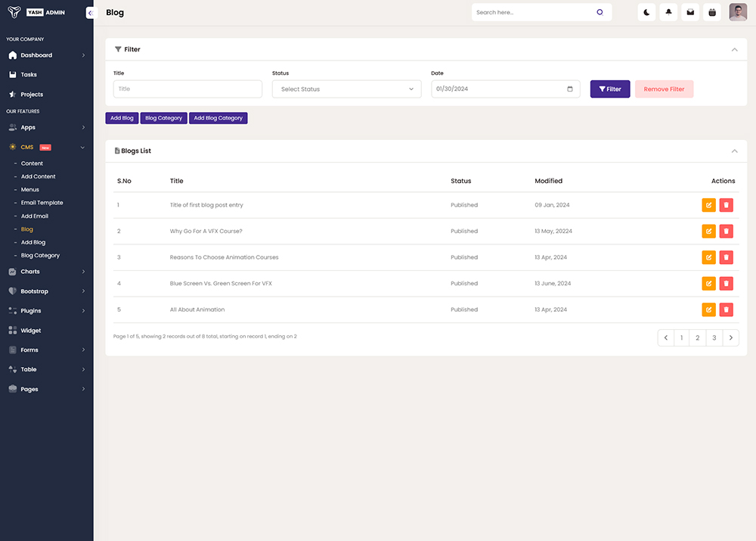Toggle dark mode with the moon icon
Screen dimensions: 756x541
[646, 13]
